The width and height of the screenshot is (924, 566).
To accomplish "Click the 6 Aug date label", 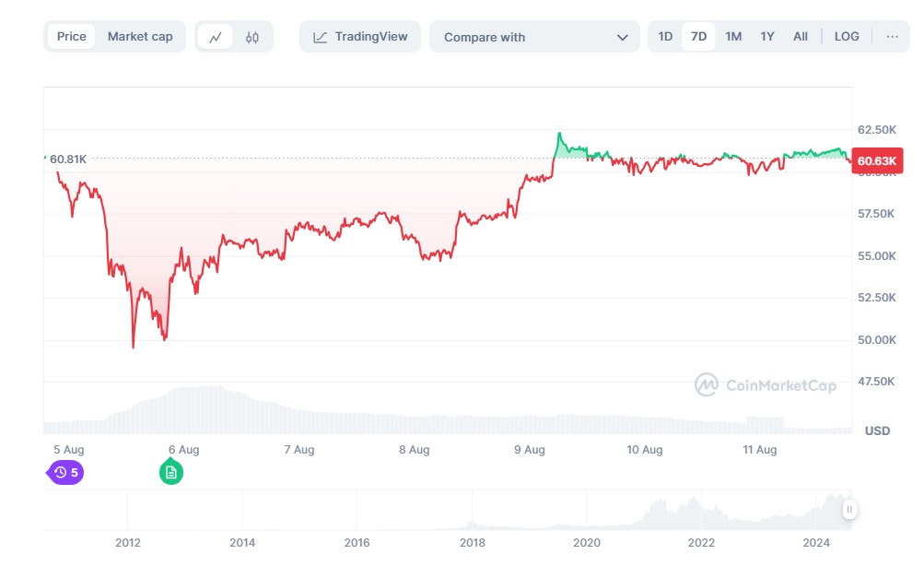I will click(x=184, y=450).
